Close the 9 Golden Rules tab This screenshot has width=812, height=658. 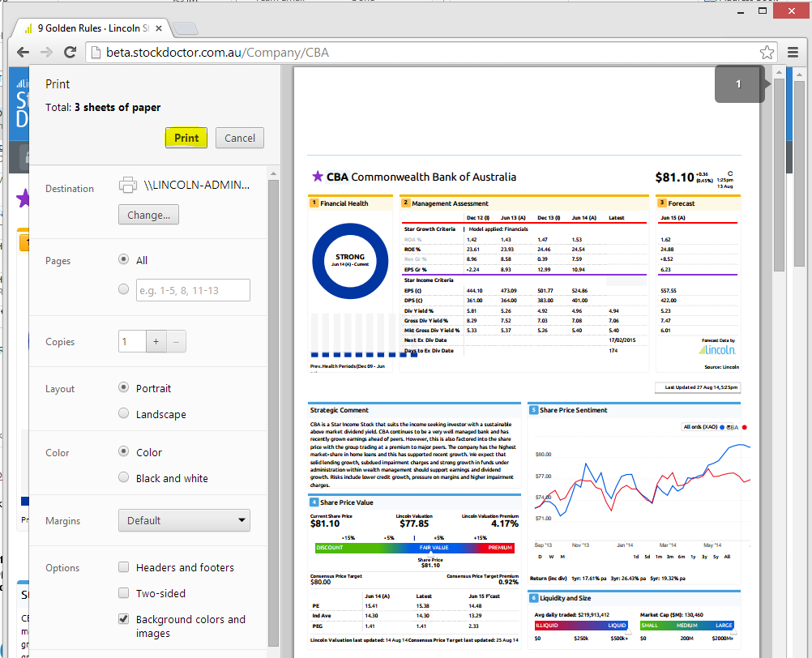tap(159, 28)
